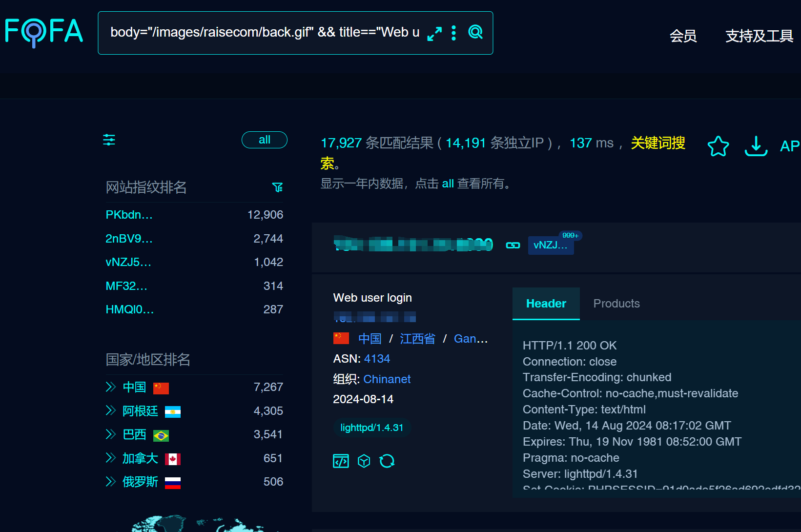Click the 加拿大 country name in ranking
801x532 pixels.
(140, 458)
